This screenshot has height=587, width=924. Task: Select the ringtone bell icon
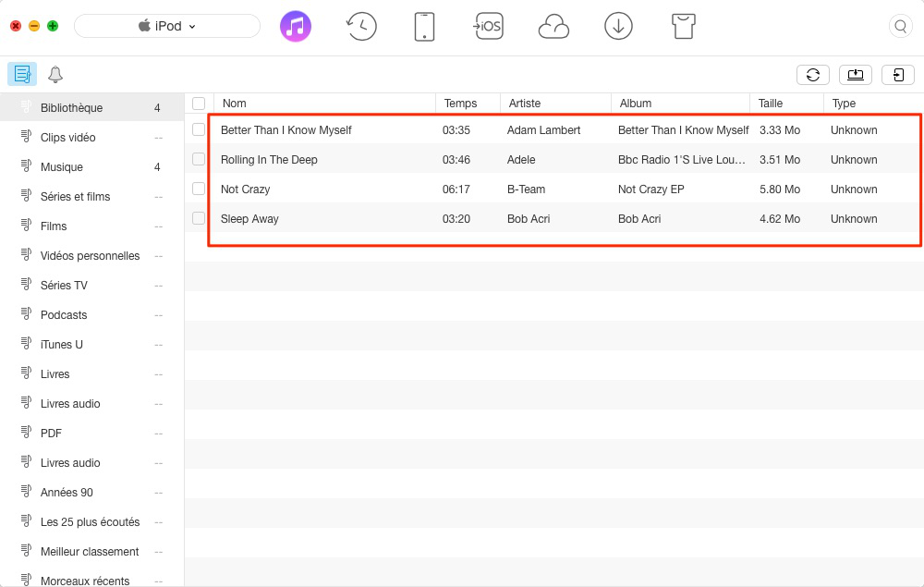point(55,74)
